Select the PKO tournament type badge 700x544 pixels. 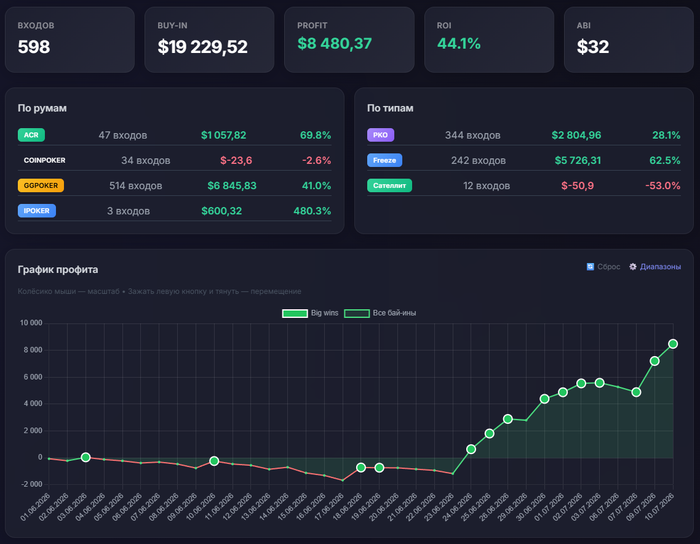380,135
